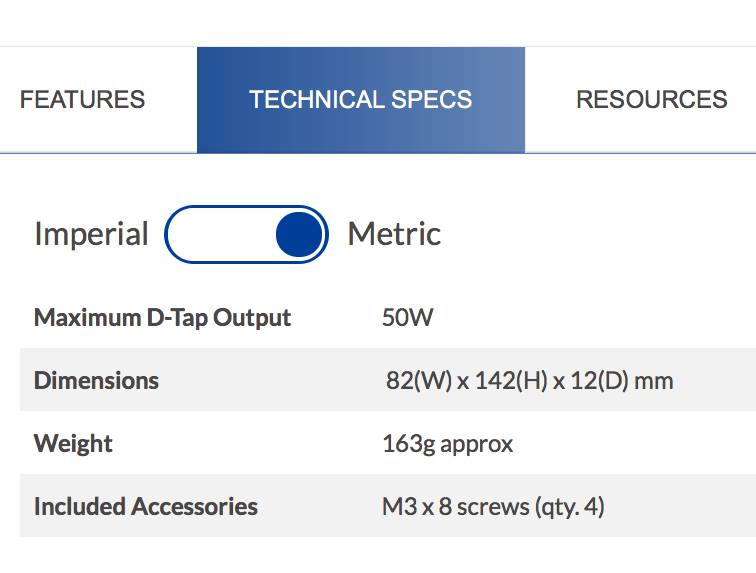Click the M3 x 8 screws value
Screen dimensions: 756x573
tap(493, 507)
